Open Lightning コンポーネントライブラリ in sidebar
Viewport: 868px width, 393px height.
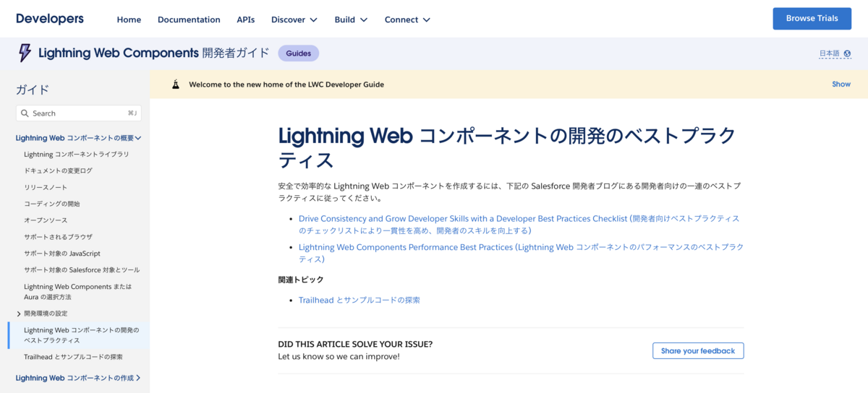(77, 154)
